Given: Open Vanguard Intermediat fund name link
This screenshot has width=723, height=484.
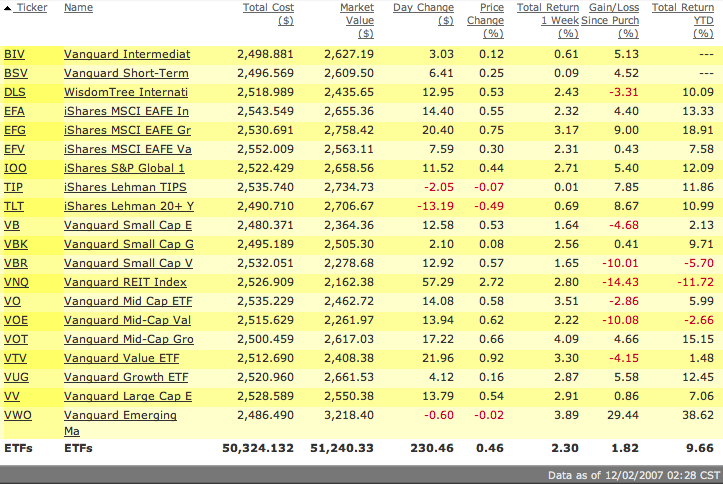Looking at the screenshot, I should pyautogui.click(x=127, y=54).
